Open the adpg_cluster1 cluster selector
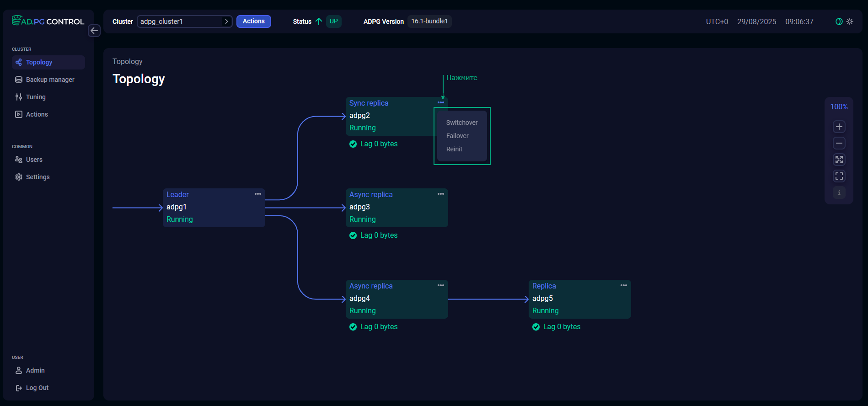The image size is (868, 406). 184,21
